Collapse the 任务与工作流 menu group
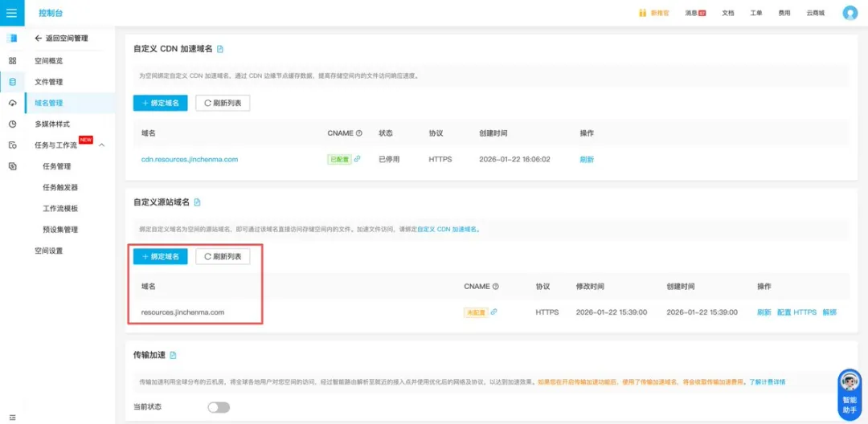This screenshot has height=424, width=868. [102, 145]
